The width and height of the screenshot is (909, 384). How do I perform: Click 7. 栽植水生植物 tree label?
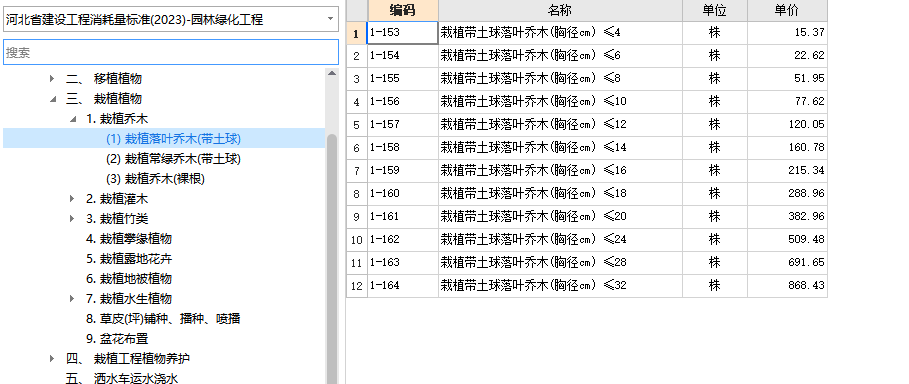click(129, 299)
